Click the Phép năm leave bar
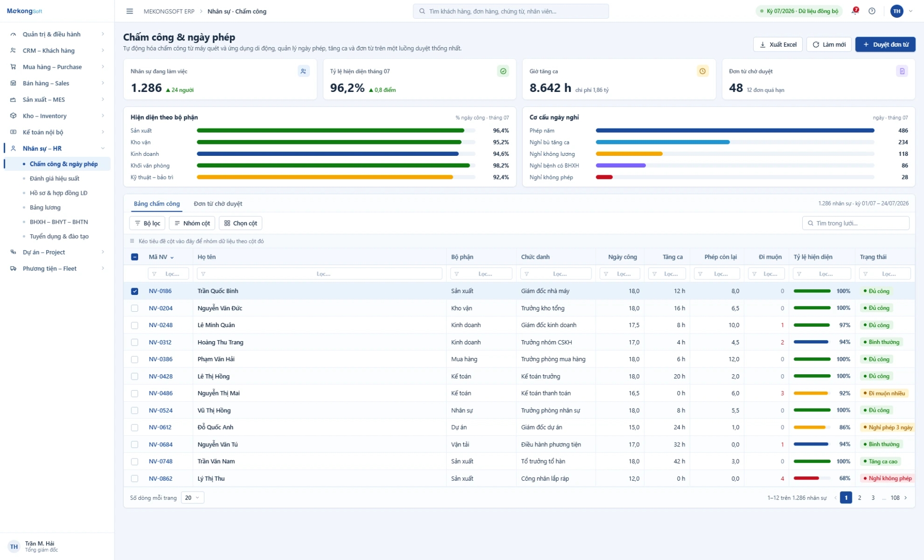Screen dimensions: 924x560 (x=735, y=130)
